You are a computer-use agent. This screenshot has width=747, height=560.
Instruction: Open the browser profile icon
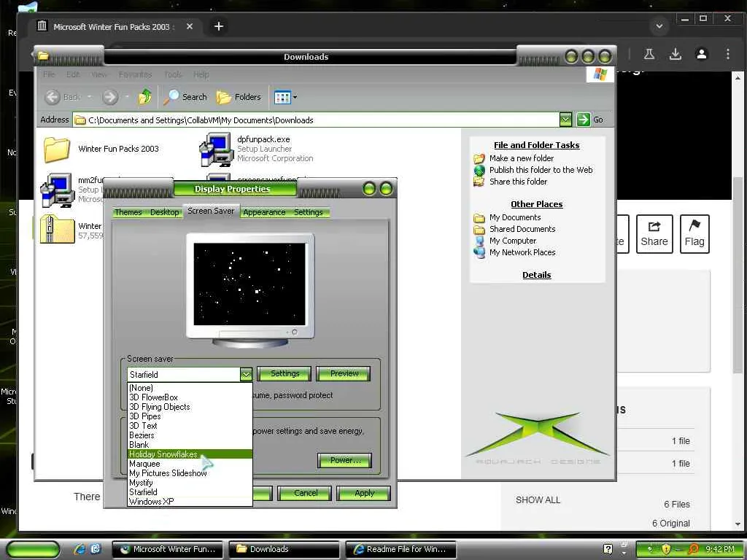[x=701, y=54]
